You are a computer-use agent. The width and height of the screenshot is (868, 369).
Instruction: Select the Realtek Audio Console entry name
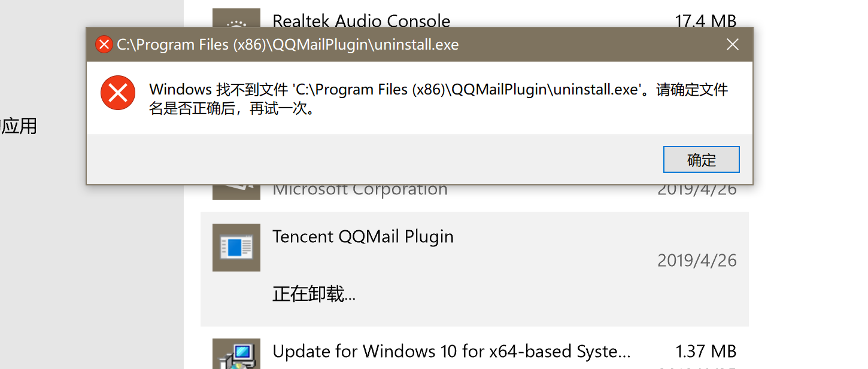click(x=361, y=20)
